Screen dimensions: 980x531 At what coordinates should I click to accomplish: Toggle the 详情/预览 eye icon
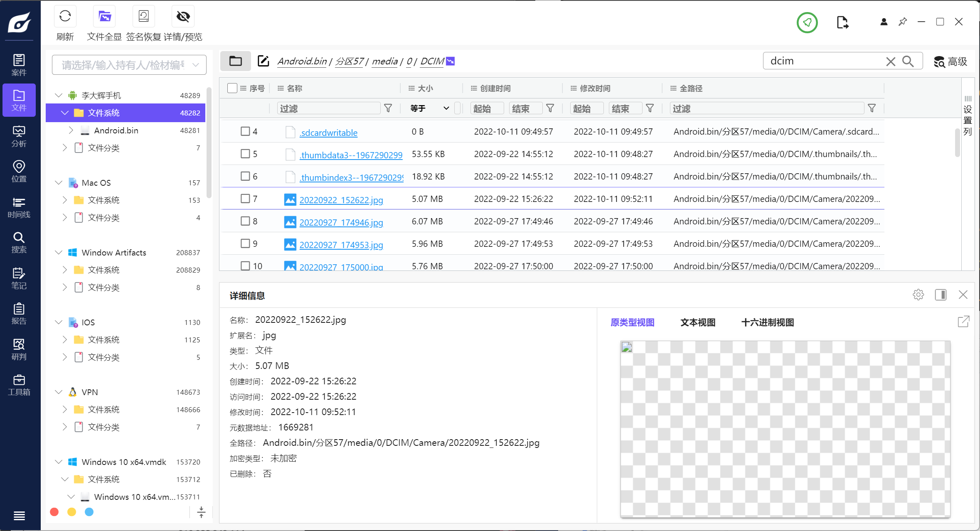click(x=183, y=17)
